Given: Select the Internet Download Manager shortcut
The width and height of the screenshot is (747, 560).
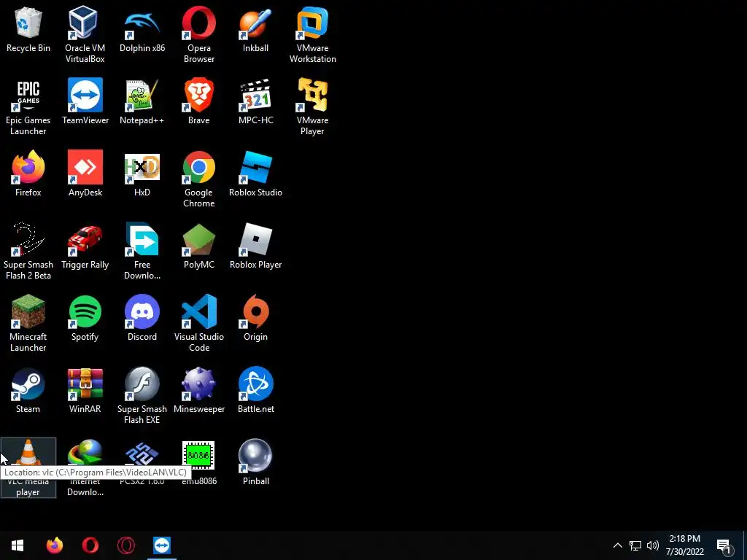Looking at the screenshot, I should point(85,452).
